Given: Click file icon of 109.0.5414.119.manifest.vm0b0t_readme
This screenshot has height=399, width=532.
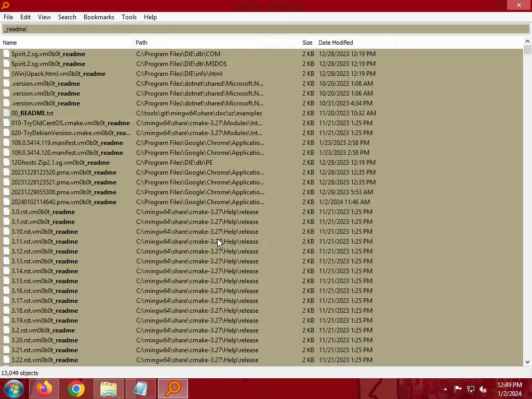Looking at the screenshot, I should 6,142.
